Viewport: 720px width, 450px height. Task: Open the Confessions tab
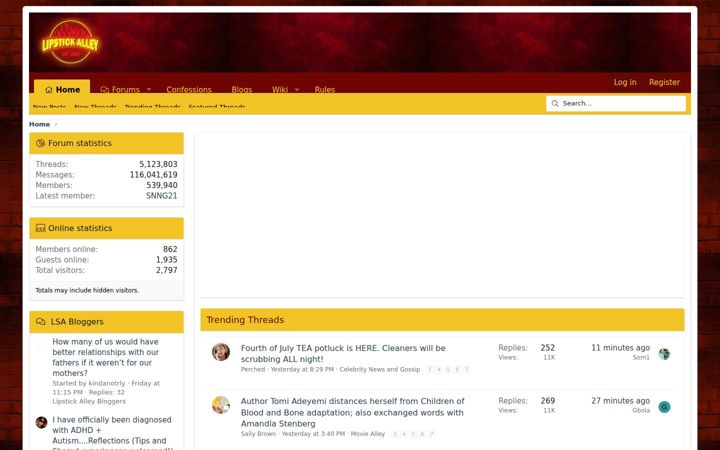pos(189,90)
